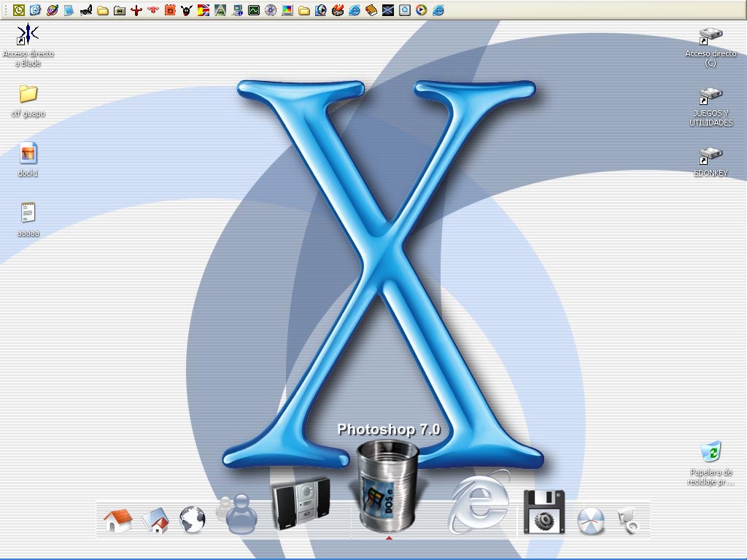Launch the computer with network badge toolbar icon
Screen dimensions: 747x560
click(237, 10)
